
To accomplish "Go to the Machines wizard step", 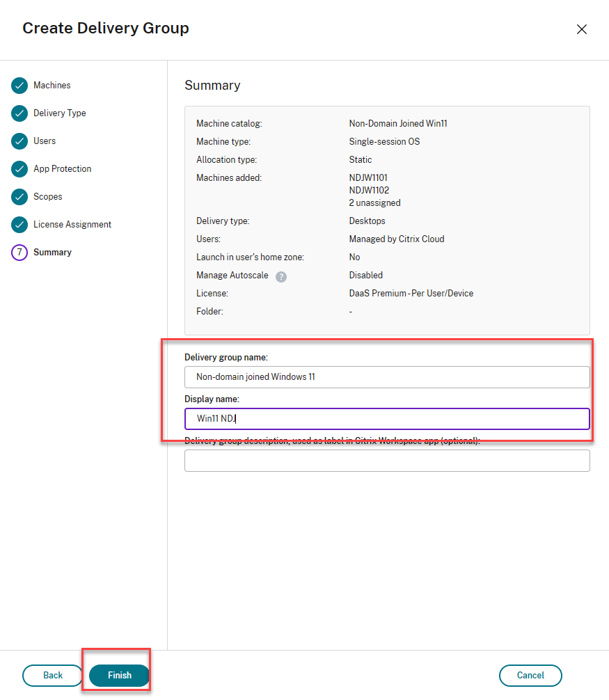I will click(x=52, y=86).
